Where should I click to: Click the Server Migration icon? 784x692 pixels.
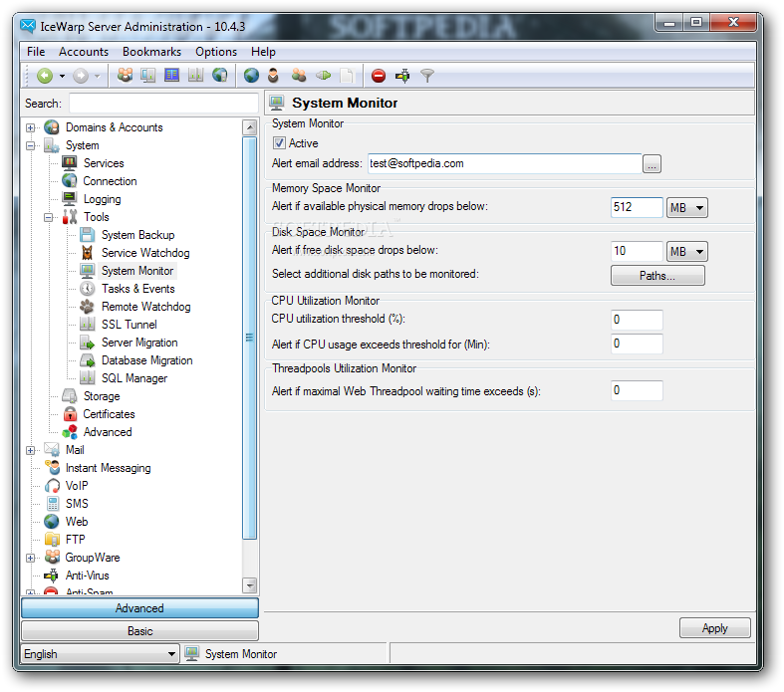click(x=88, y=343)
